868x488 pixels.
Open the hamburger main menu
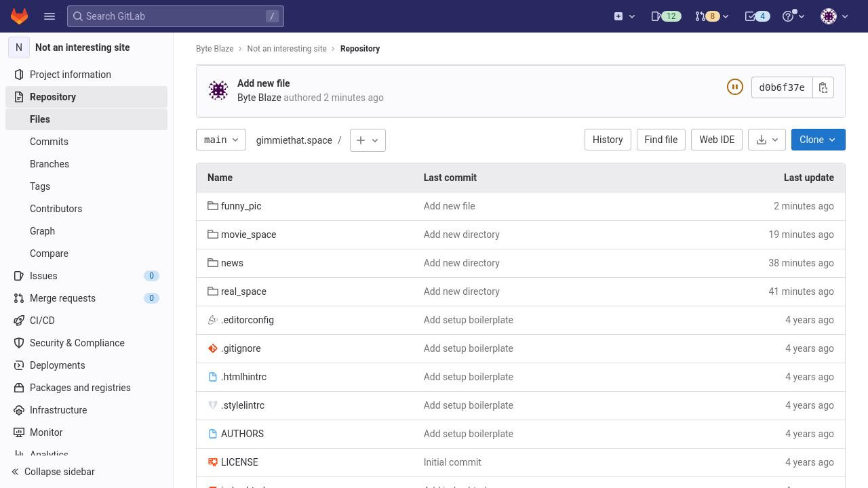click(50, 16)
